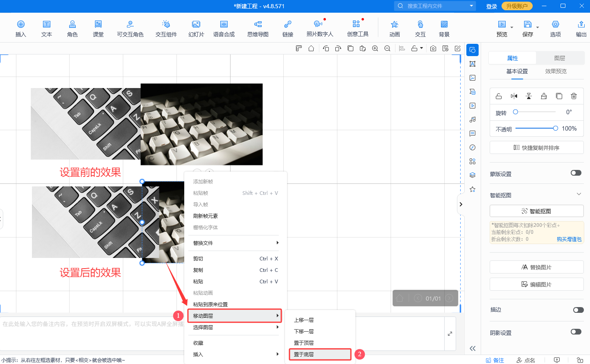
Task: Click the 不透明 opacity slider handle
Action: pos(555,129)
